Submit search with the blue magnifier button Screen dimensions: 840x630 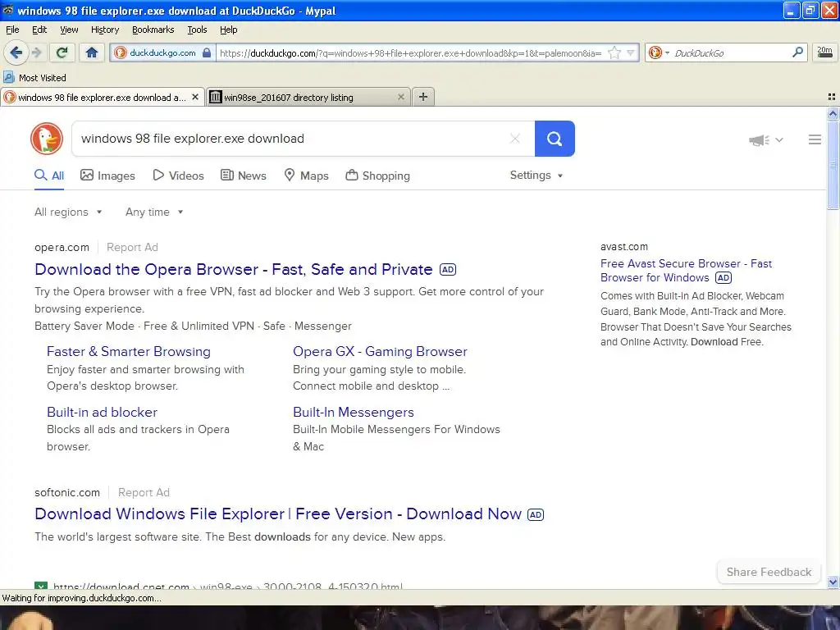[555, 139]
